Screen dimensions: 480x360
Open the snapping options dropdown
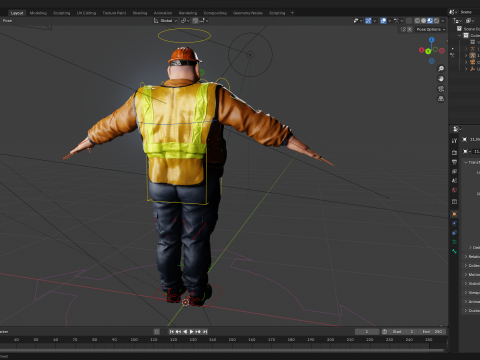click(x=204, y=21)
